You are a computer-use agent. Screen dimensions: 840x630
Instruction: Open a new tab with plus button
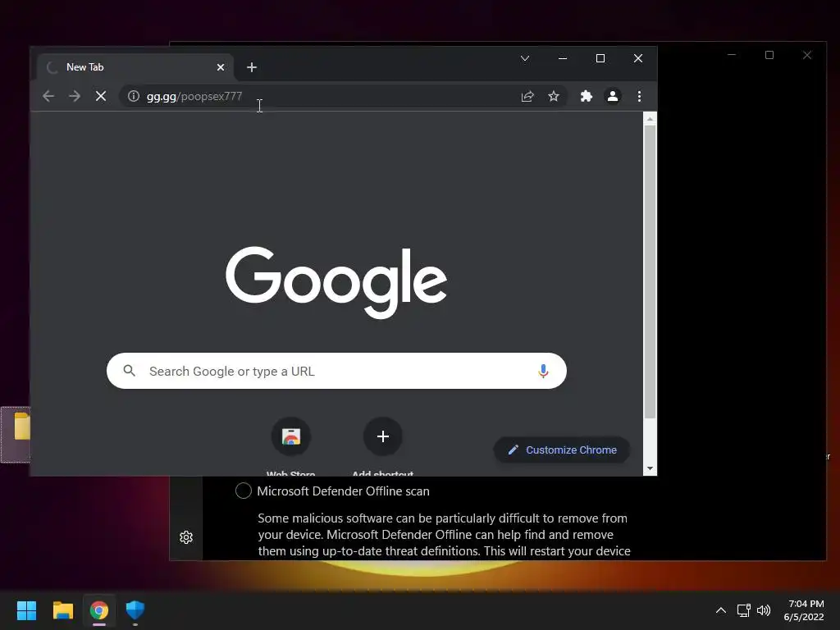pyautogui.click(x=252, y=67)
